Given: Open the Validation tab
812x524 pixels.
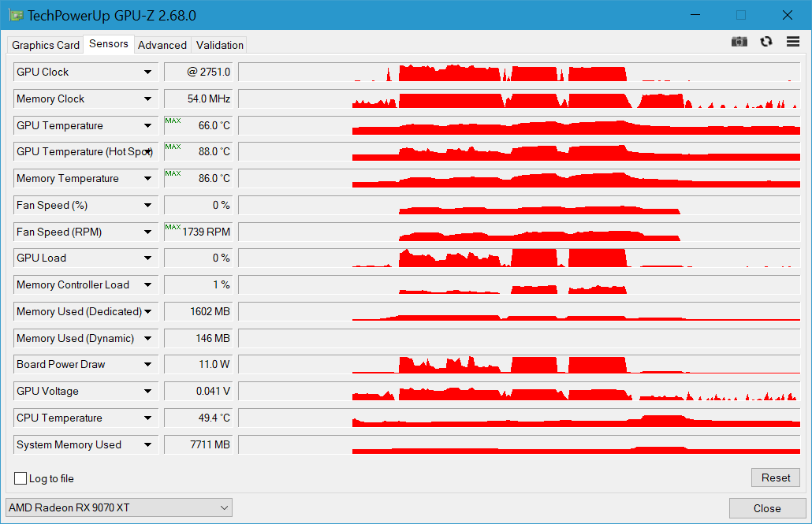Looking at the screenshot, I should (x=220, y=45).
